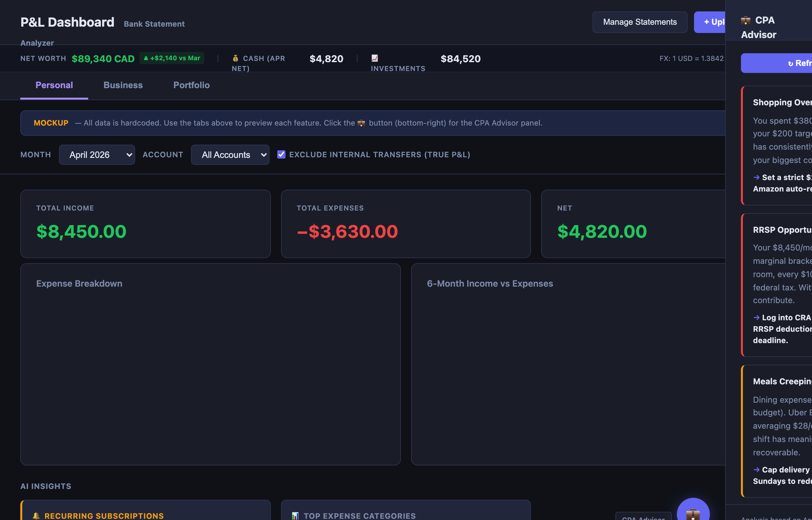Click the Top Expense Categories card title
812x520 pixels.
pos(360,516)
